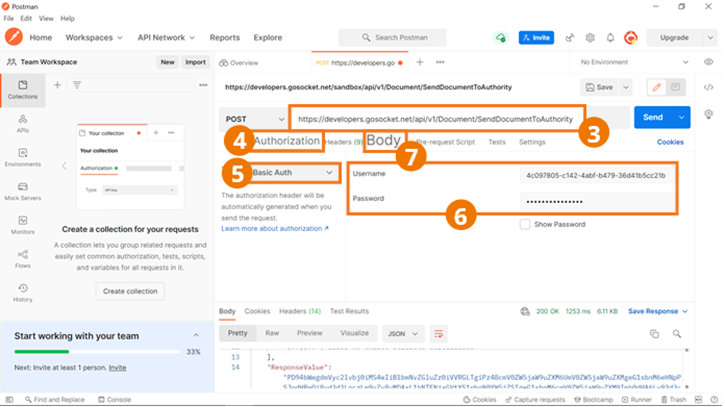Open the code snippet panel icon

pos(708,87)
